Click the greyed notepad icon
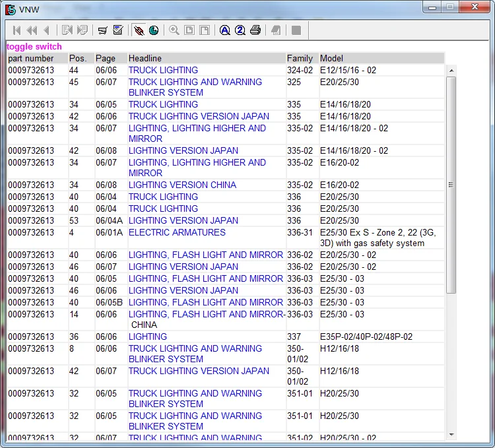This screenshot has height=448, width=495. click(276, 30)
